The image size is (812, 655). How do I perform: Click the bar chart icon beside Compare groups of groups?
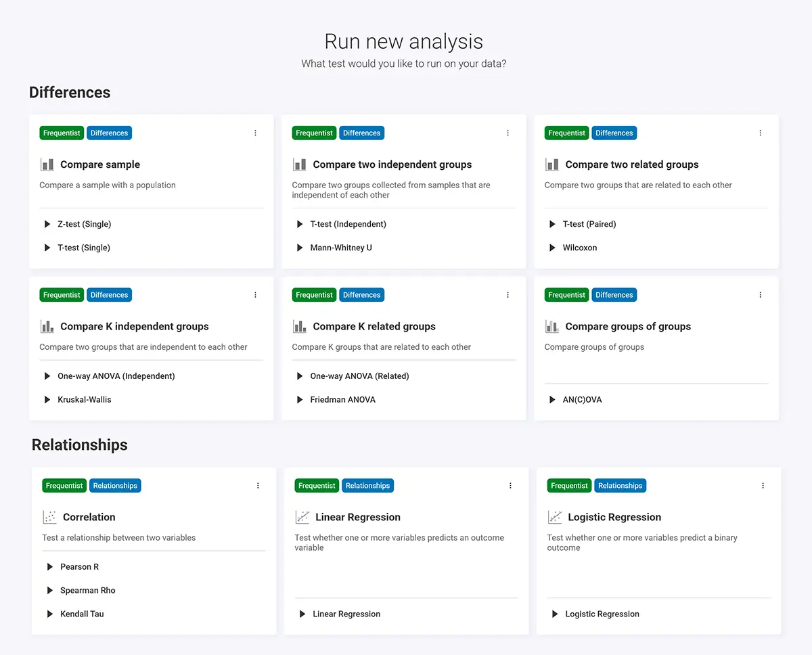pyautogui.click(x=551, y=326)
